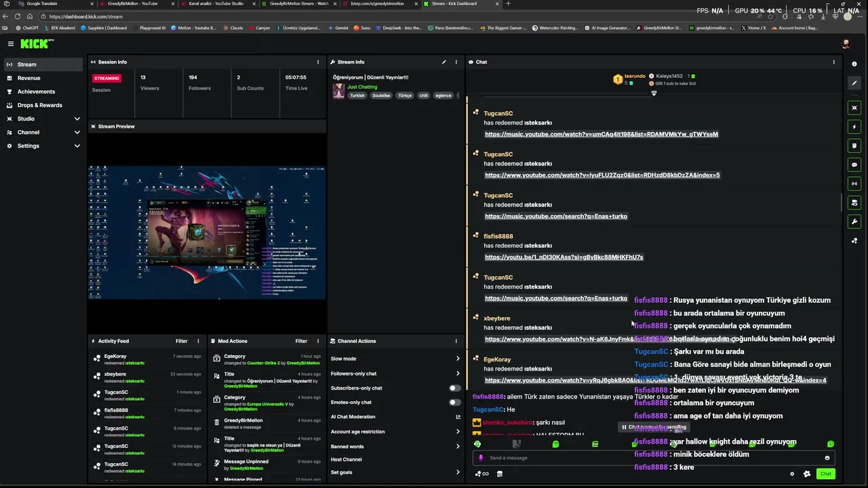Open Revenue in the sidebar
868x488 pixels.
point(43,78)
